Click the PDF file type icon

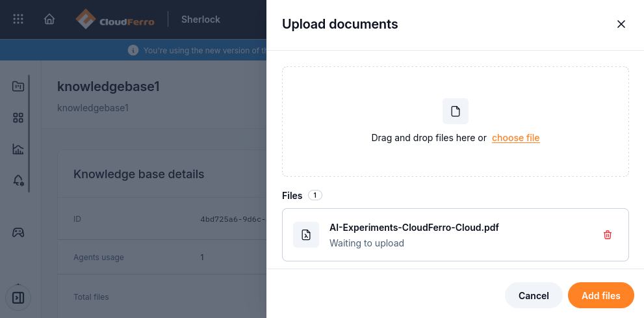coord(306,235)
